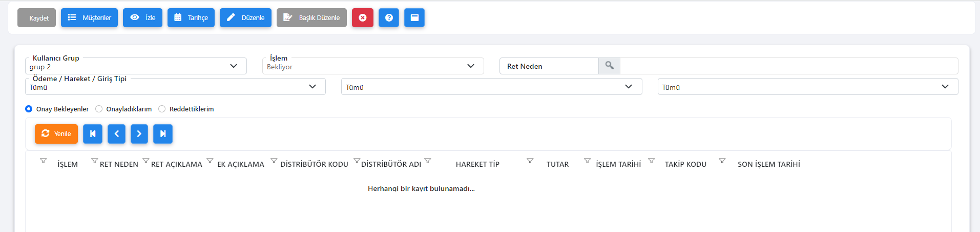Image resolution: width=980 pixels, height=232 pixels.
Task: Expand the Kullanıcı Grup dropdown
Action: pos(136,66)
